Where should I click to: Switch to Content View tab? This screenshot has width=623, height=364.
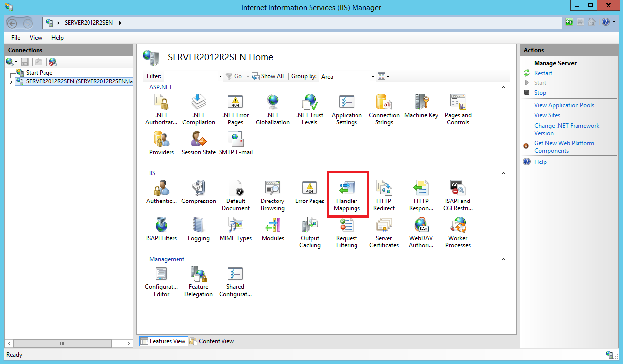tap(212, 341)
